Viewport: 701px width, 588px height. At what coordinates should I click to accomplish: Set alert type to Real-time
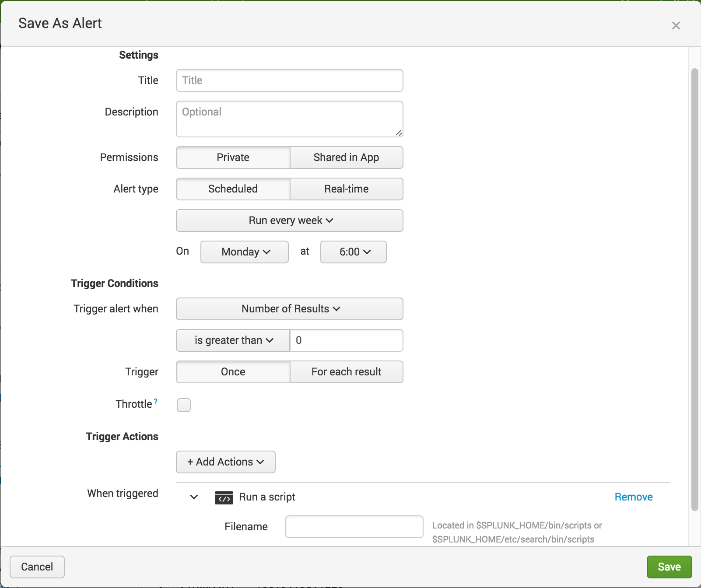[x=346, y=189]
